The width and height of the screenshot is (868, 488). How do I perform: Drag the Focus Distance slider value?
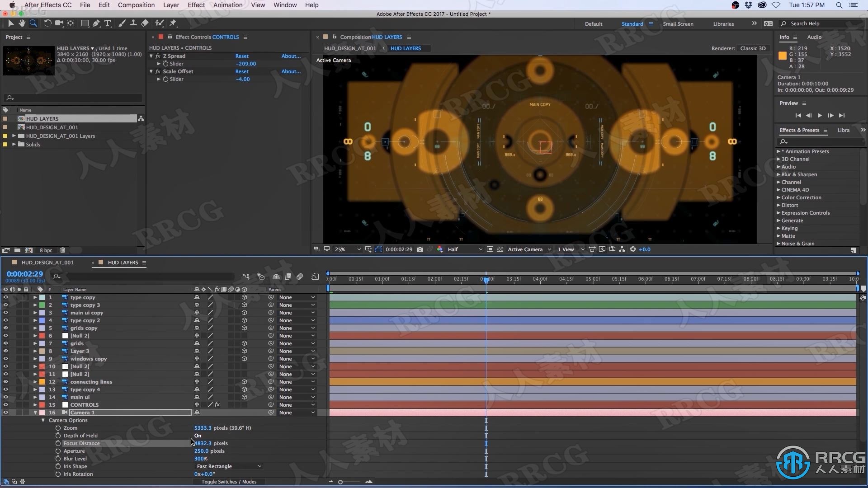(202, 443)
